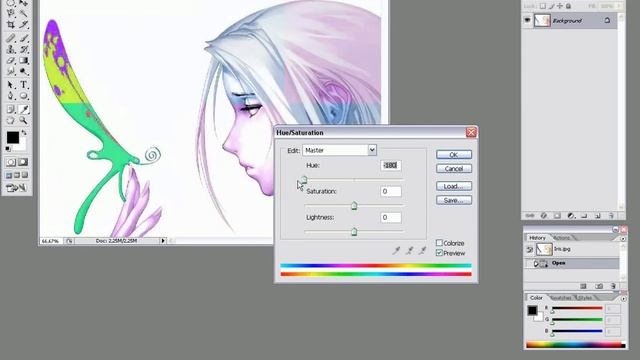Click the adjustment layer icon in Layers

coord(571,216)
